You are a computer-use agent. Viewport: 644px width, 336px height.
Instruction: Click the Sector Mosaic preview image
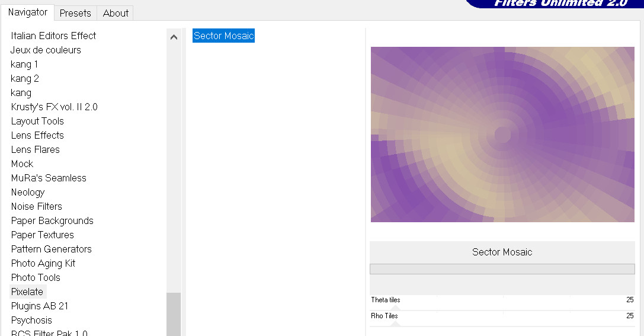click(x=502, y=135)
